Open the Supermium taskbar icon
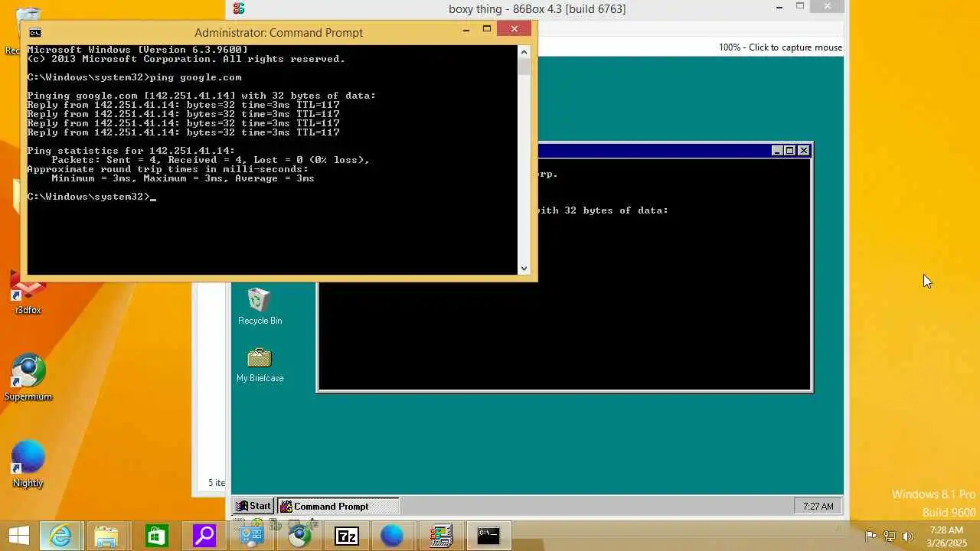This screenshot has width=980, height=551. click(x=299, y=536)
